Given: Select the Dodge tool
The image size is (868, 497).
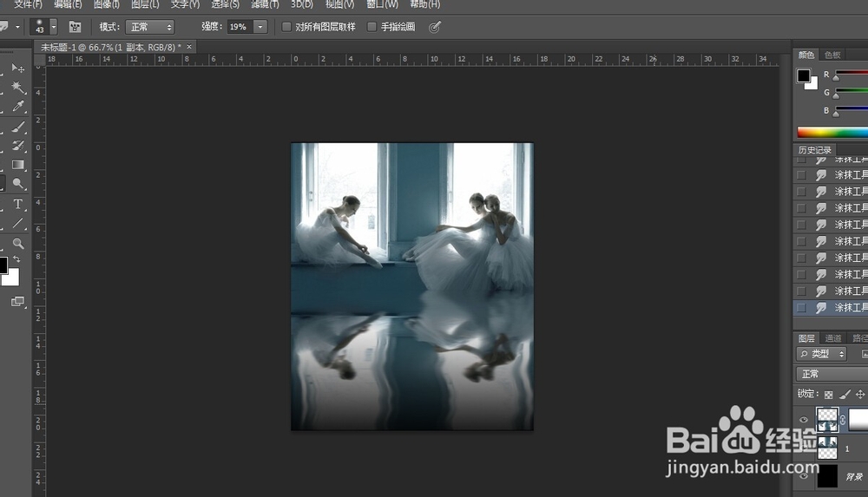Looking at the screenshot, I should coord(18,183).
